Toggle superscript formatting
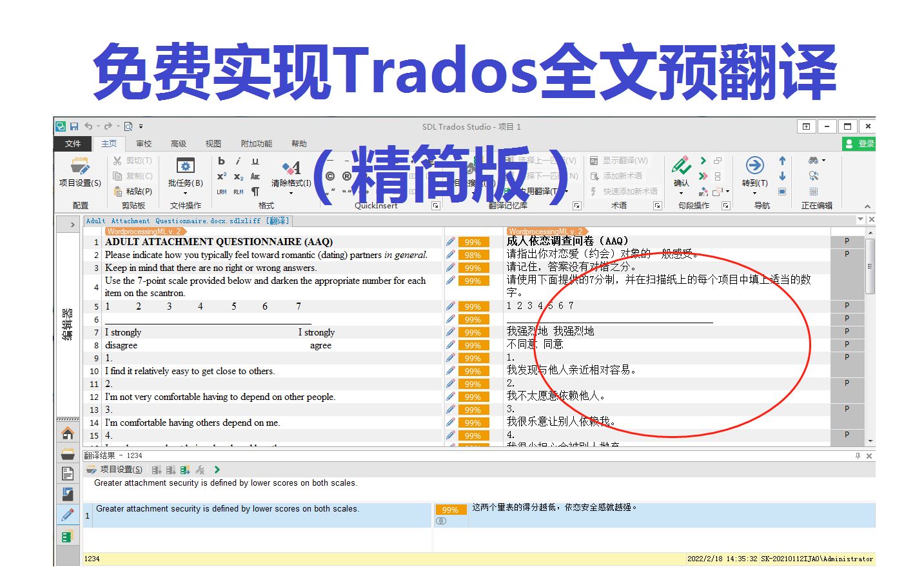Image resolution: width=924 pixels, height=578 pixels. click(x=221, y=176)
